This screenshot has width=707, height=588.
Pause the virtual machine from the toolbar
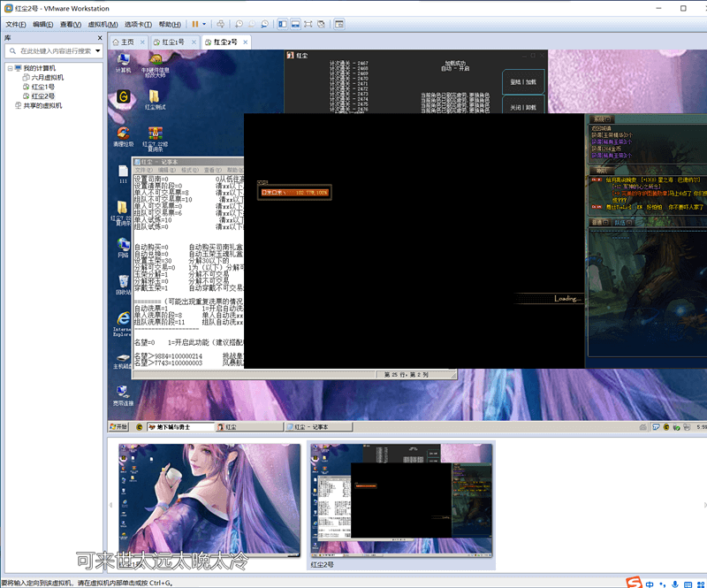tap(194, 24)
